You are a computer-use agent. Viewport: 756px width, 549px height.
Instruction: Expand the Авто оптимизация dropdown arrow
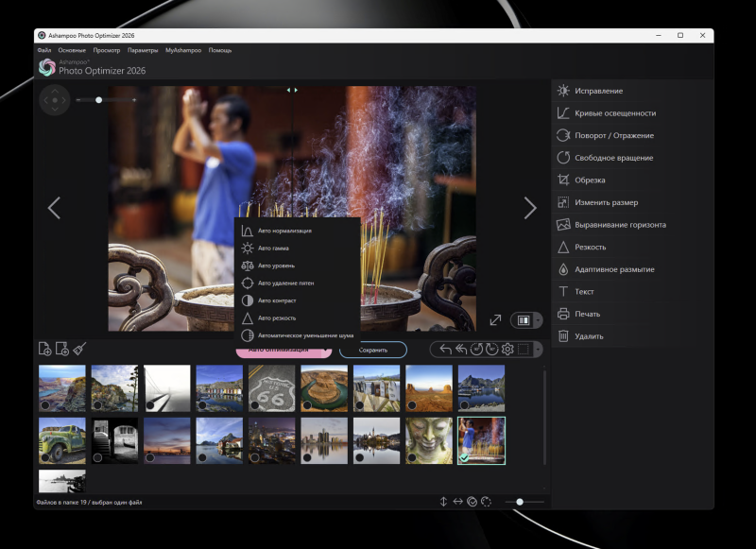pyautogui.click(x=326, y=351)
